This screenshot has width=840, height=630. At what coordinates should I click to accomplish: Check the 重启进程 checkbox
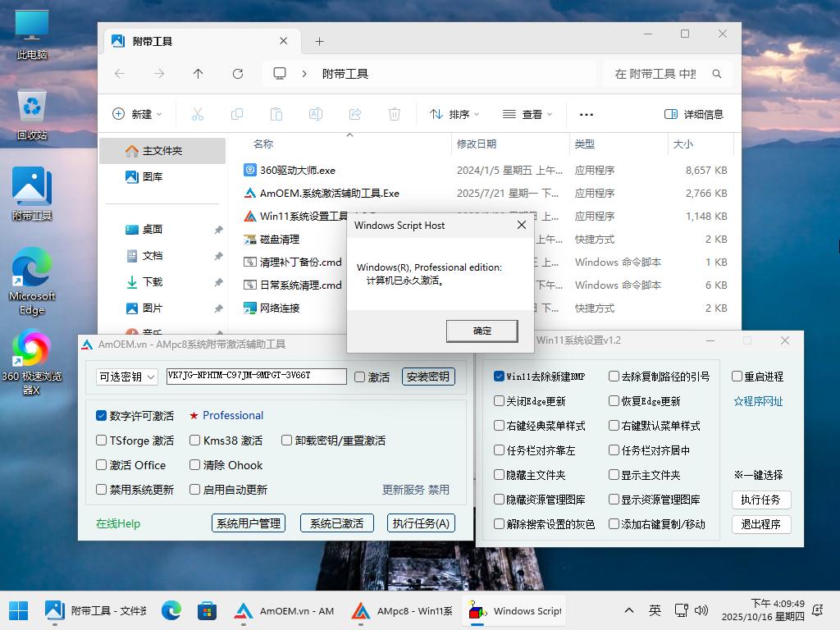pyautogui.click(x=737, y=377)
